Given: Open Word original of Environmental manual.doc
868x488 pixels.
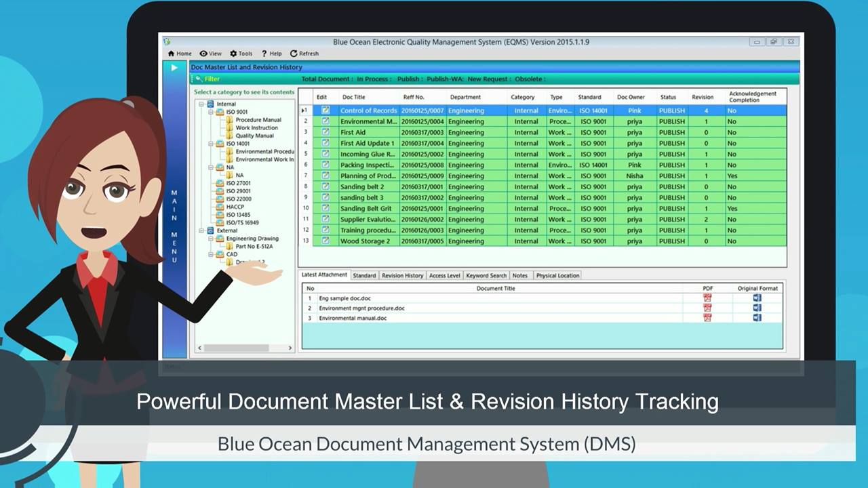Looking at the screenshot, I should pyautogui.click(x=757, y=317).
